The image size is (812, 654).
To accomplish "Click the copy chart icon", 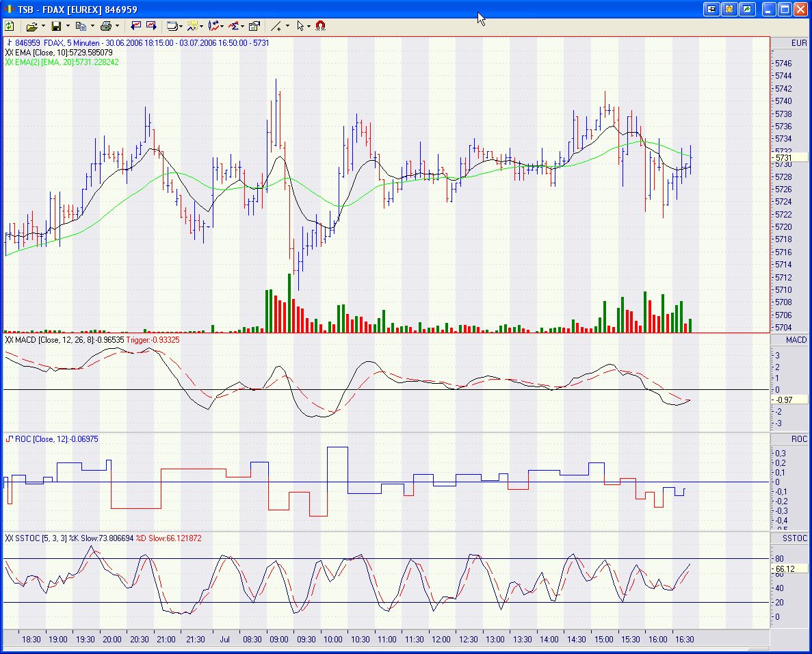I will 81,26.
